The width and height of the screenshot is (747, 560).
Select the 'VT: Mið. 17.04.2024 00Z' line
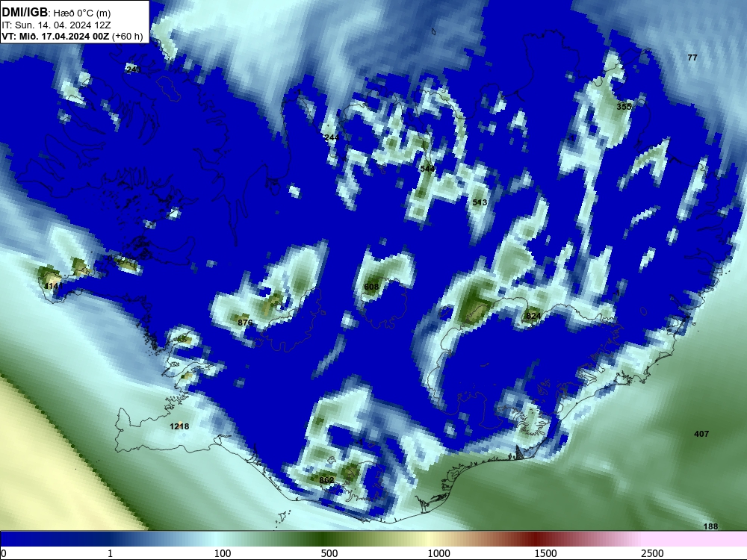55,36
